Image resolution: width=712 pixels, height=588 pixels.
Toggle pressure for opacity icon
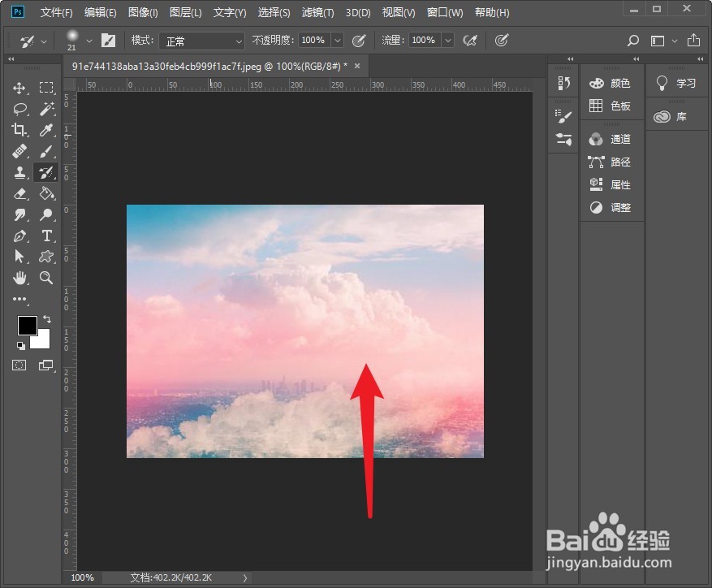tap(359, 41)
